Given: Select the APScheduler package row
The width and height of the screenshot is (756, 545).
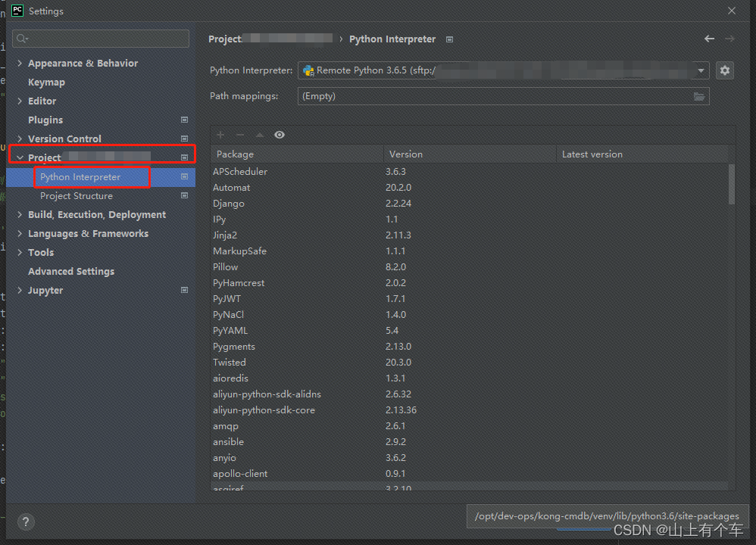Looking at the screenshot, I should (x=470, y=172).
